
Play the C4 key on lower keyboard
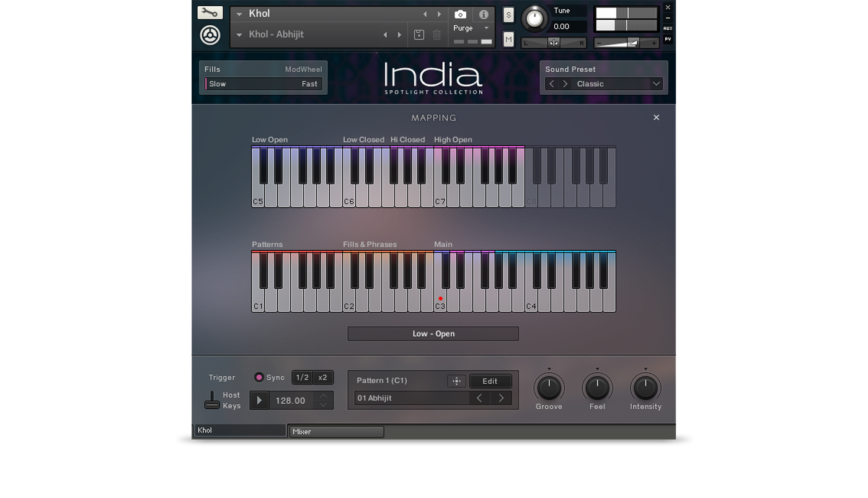(x=531, y=301)
